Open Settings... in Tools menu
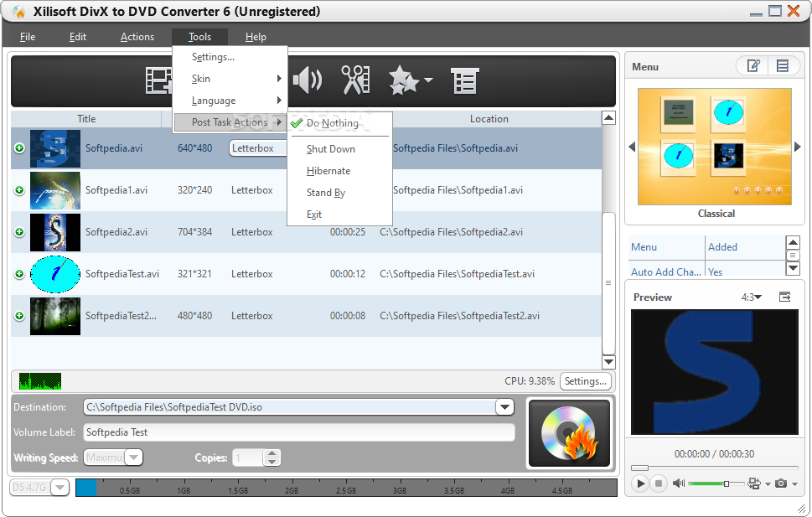The height and width of the screenshot is (517, 812). pos(230,57)
